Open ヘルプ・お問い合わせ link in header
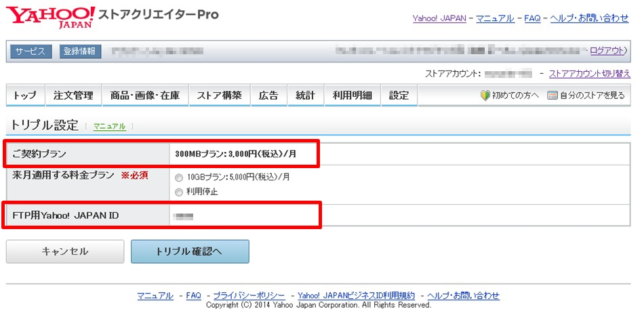 (x=589, y=18)
